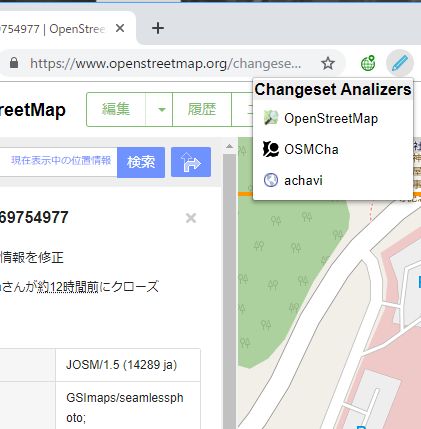The image size is (421, 429).
Task: Click the sidebar scrollbar up arrow
Action: [x=229, y=146]
